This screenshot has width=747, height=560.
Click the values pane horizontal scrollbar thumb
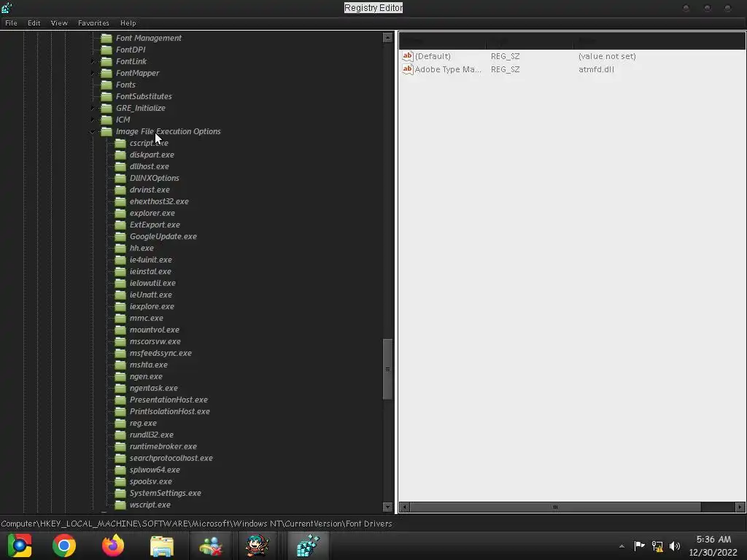pos(555,507)
